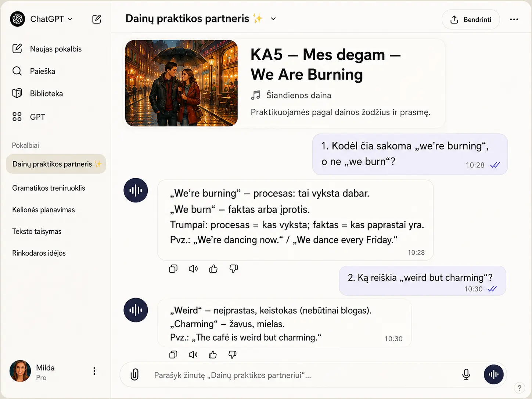The height and width of the screenshot is (399, 532).
Task: Click the microphone dictation icon
Action: [466, 374]
